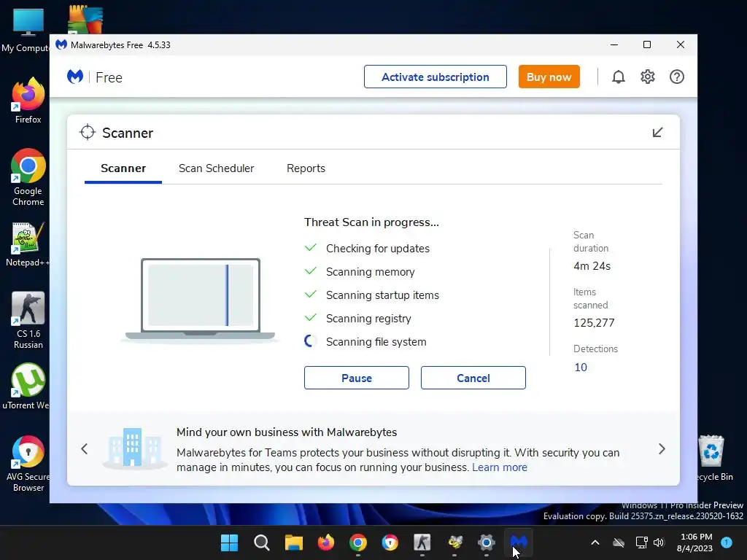The width and height of the screenshot is (747, 560).
Task: Click the scan duration value 4m 24s
Action: [592, 266]
